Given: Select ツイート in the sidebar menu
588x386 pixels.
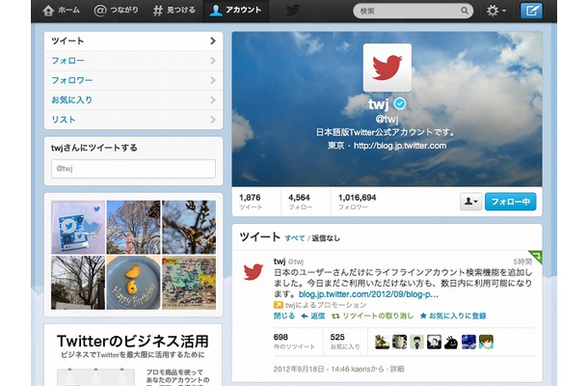Looking at the screenshot, I should pyautogui.click(x=133, y=41).
